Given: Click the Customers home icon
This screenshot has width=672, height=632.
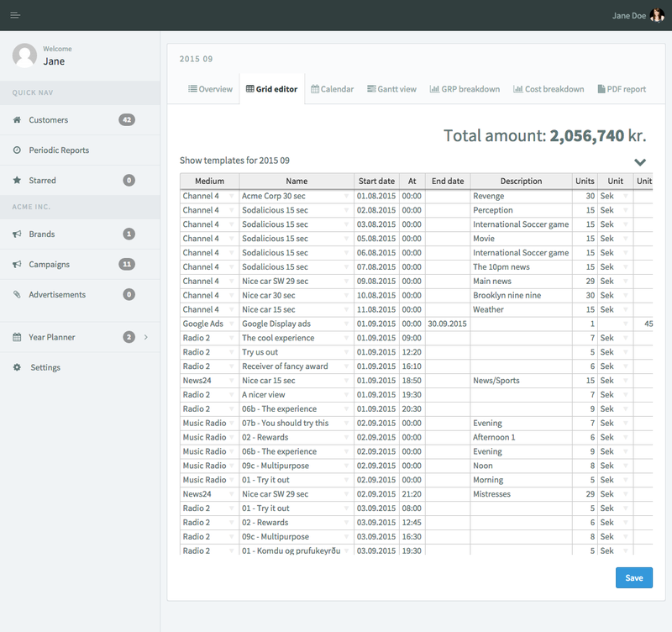Looking at the screenshot, I should 17,119.
